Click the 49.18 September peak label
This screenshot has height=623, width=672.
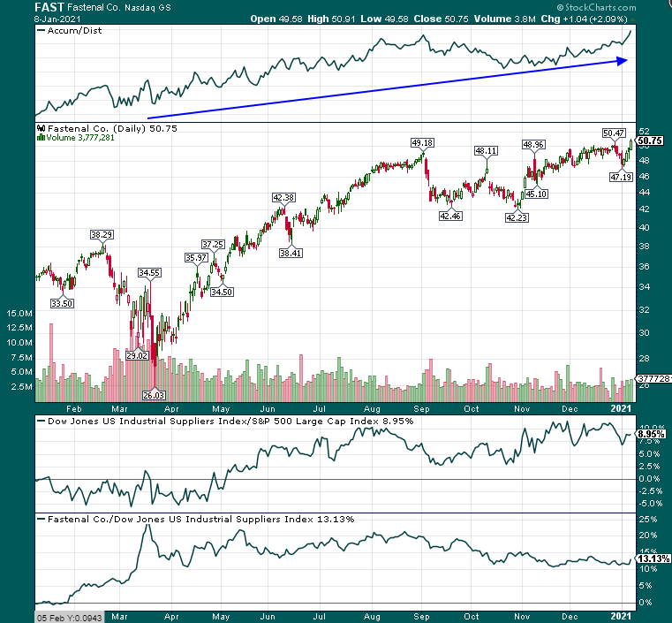[x=422, y=143]
